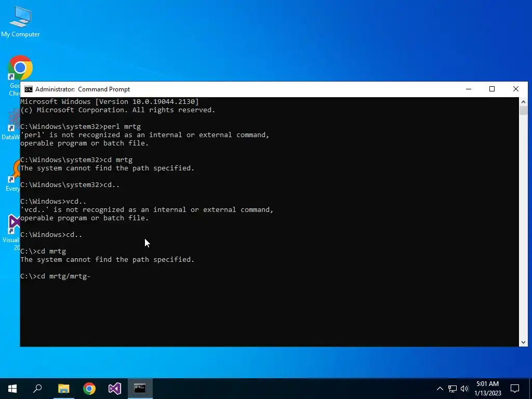Click the console scrollbar down arrow

(x=523, y=342)
